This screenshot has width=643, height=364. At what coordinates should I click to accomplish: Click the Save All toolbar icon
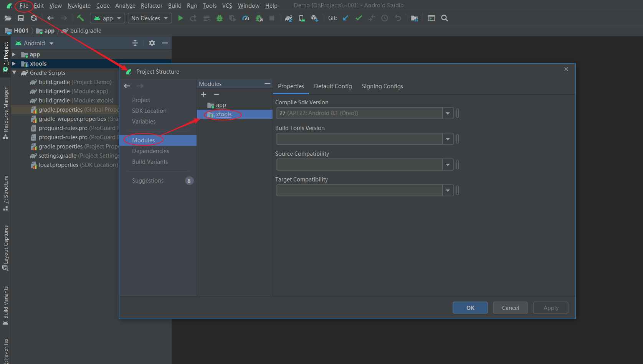21,18
